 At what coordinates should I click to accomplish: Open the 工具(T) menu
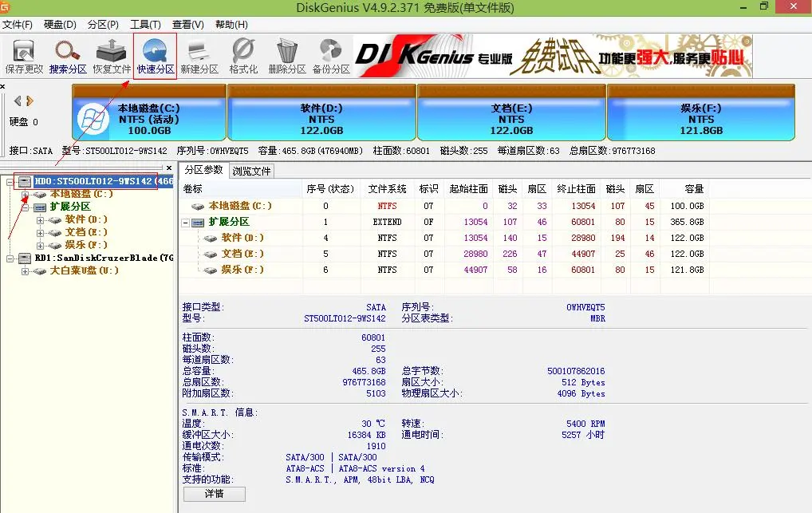145,25
